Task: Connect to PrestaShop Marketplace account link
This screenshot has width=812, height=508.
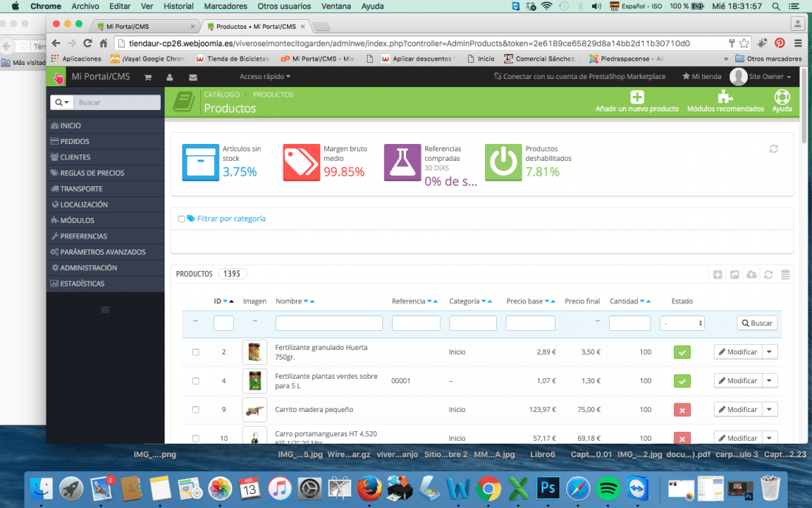Action: [x=580, y=77]
